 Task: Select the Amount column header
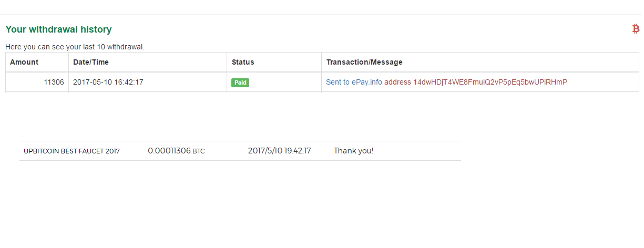[24, 62]
